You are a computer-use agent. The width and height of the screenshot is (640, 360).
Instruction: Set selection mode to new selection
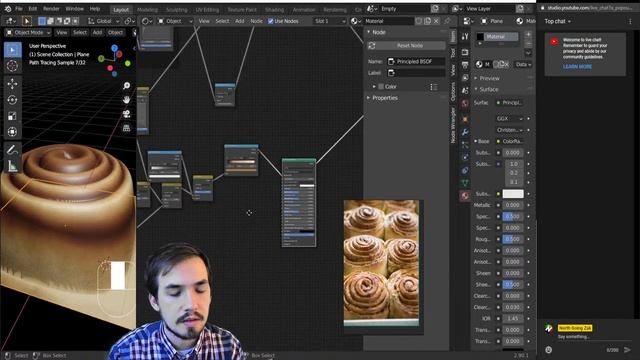(42, 21)
